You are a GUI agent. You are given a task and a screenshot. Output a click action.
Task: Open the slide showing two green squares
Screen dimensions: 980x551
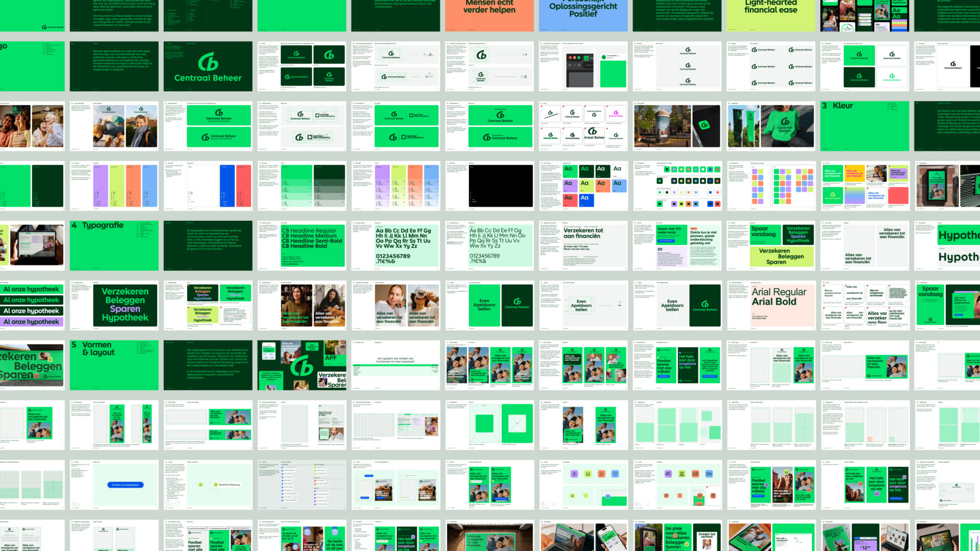(x=489, y=425)
